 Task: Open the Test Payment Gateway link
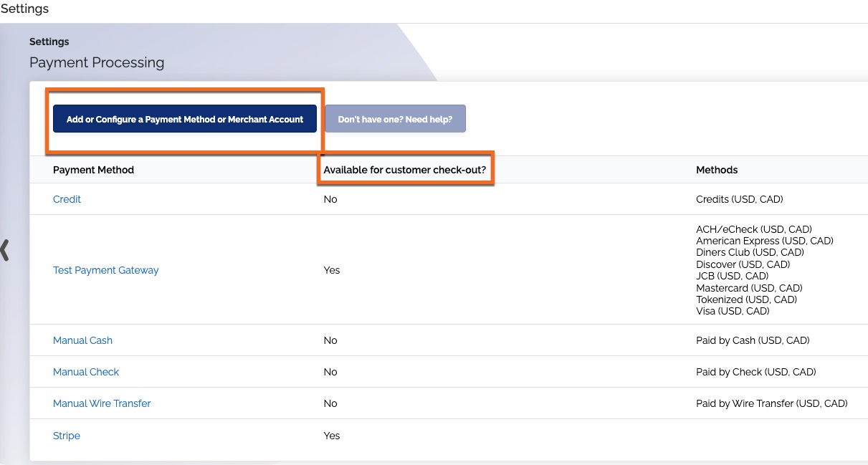pos(106,270)
